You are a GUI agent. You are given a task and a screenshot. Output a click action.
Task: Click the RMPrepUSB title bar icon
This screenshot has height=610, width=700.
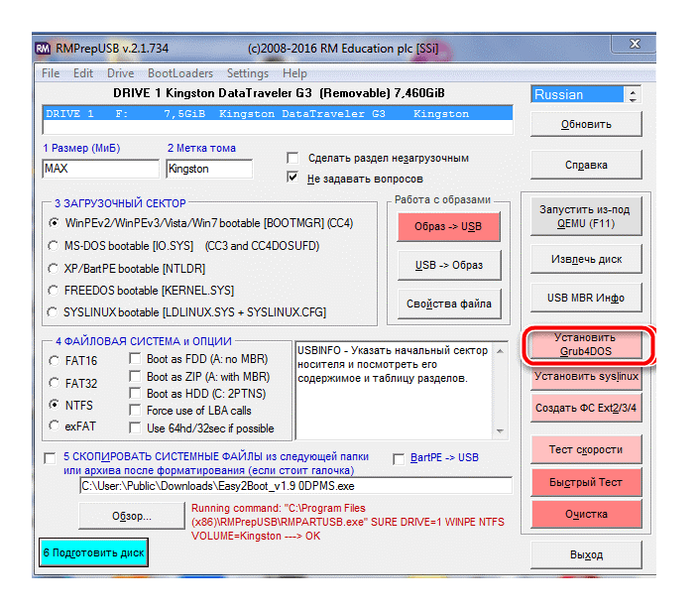click(x=43, y=49)
